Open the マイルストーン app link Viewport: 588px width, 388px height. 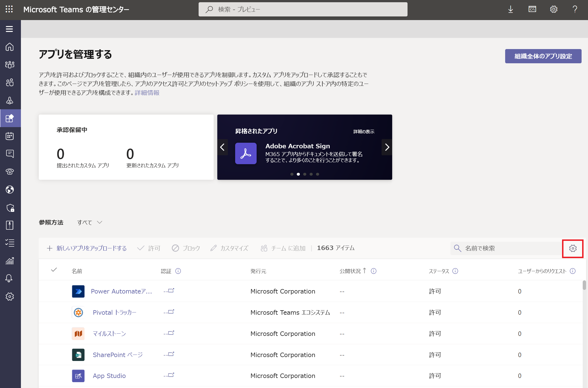[109, 334]
